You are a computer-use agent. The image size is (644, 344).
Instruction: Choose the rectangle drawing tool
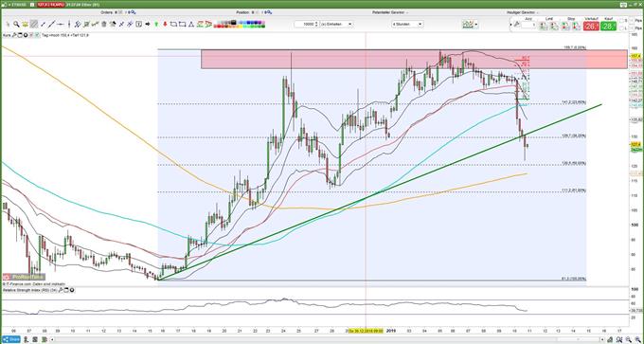pyautogui.click(x=183, y=24)
